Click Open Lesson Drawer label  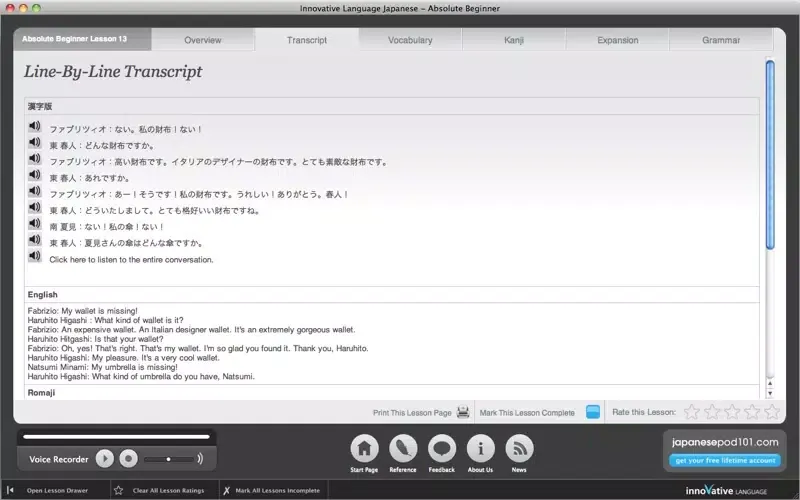click(57, 490)
